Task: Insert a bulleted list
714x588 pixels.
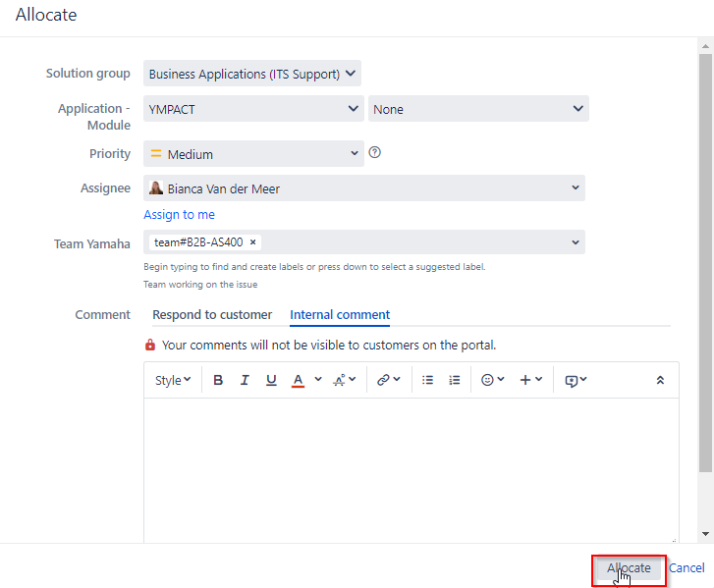Action: 427,380
